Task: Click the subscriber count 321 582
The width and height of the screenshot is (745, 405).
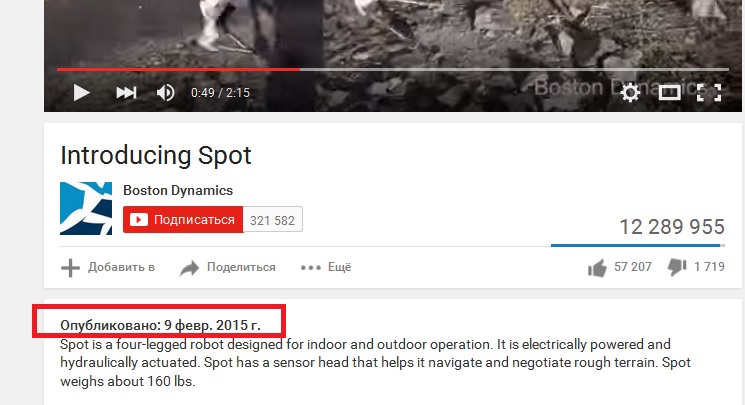Action: pos(273,220)
